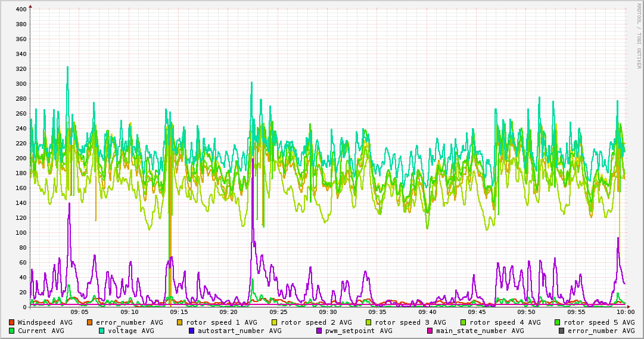This screenshot has width=644, height=339.
Task: Click the blue autostart_number AVG legend swatch
Action: 192,331
